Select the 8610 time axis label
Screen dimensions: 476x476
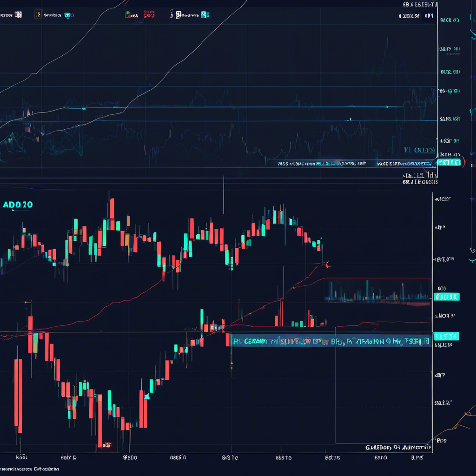(x=283, y=457)
